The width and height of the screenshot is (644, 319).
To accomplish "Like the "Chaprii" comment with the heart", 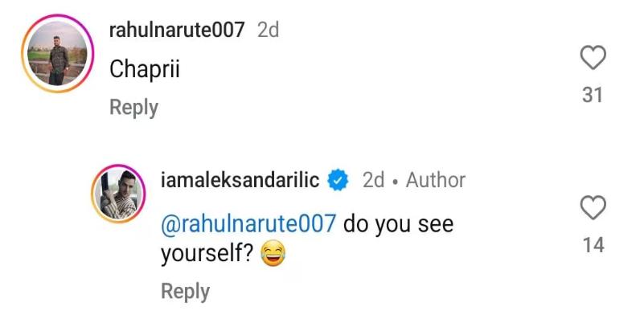I will click(593, 58).
